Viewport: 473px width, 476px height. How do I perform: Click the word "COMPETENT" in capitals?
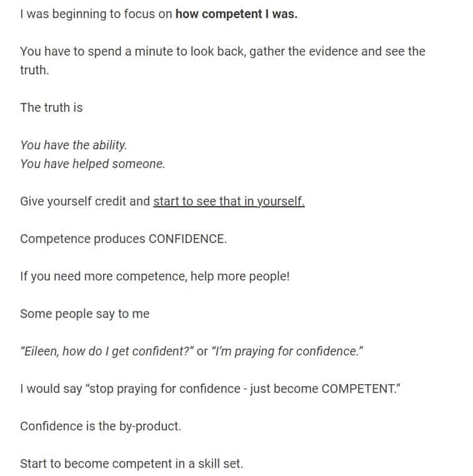[358, 389]
